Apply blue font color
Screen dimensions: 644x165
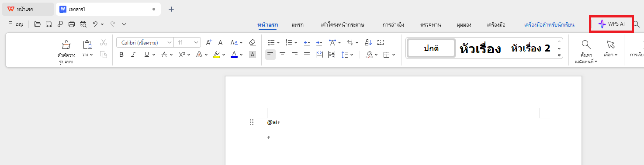(x=234, y=55)
